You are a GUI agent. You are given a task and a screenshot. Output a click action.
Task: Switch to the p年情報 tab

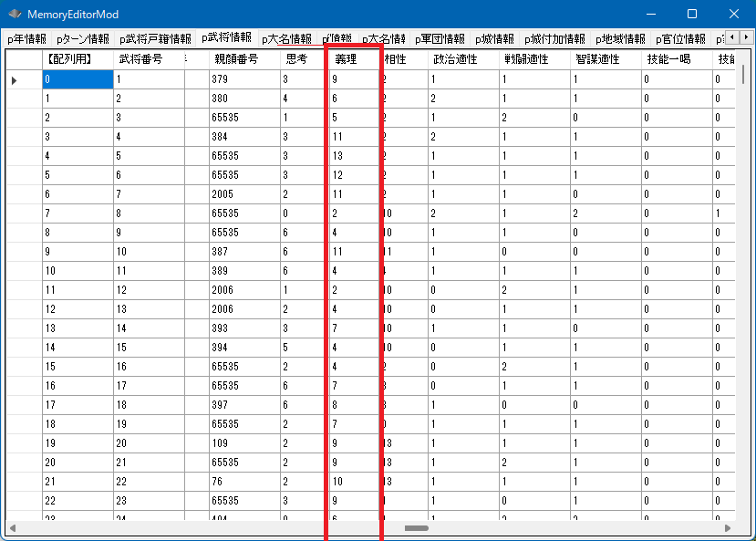pyautogui.click(x=26, y=39)
